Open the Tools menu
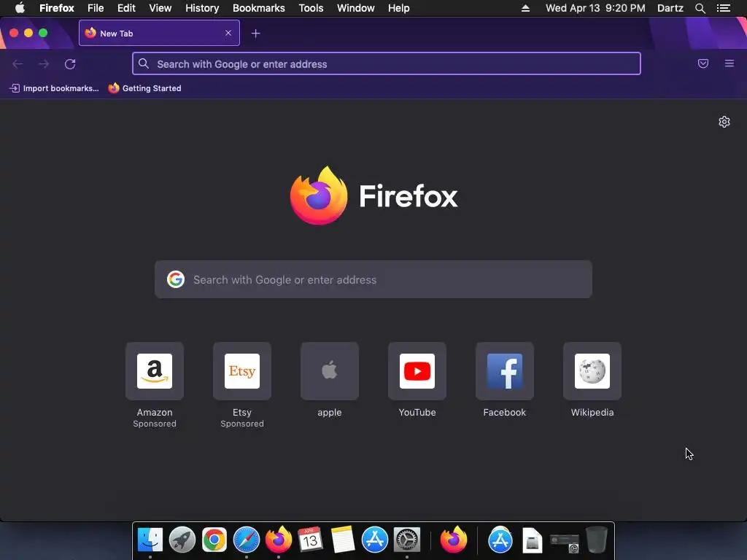This screenshot has height=560, width=747. click(x=311, y=8)
